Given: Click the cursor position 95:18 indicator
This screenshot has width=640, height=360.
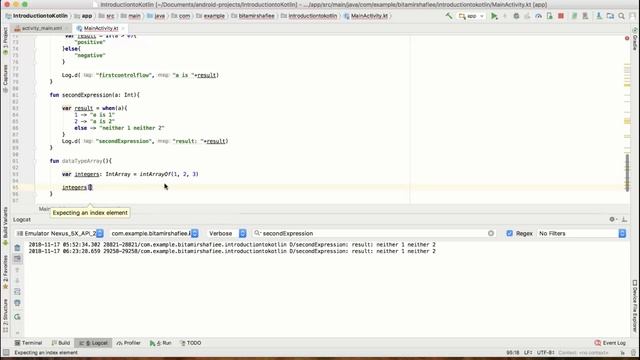Looking at the screenshot, I should [513, 353].
